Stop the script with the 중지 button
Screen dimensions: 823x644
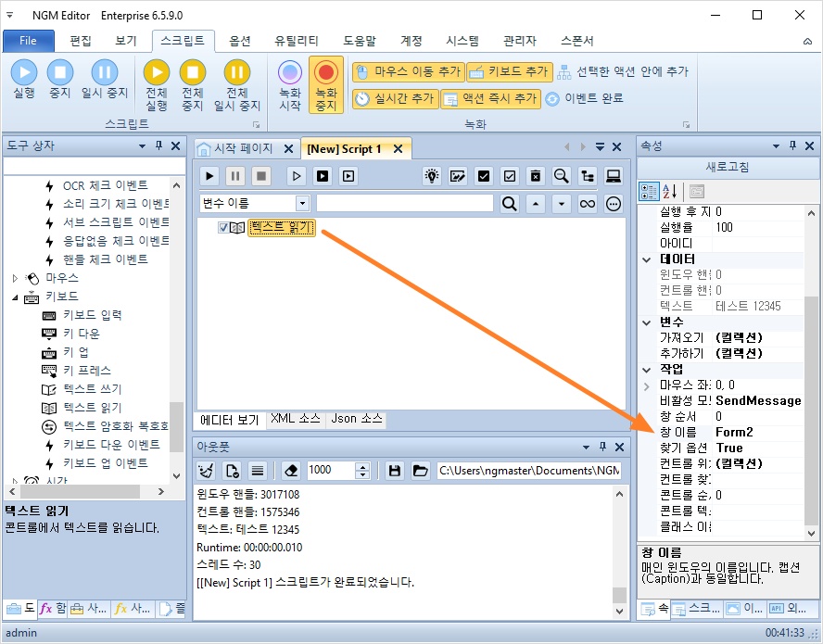[60, 80]
